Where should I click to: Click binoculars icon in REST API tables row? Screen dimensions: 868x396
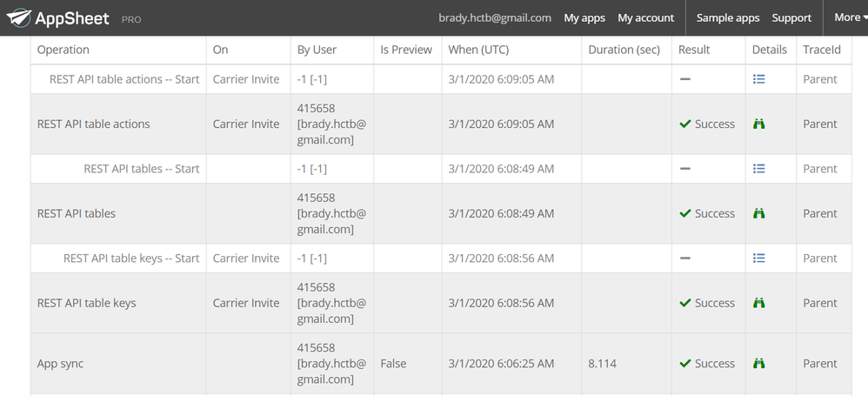click(758, 213)
